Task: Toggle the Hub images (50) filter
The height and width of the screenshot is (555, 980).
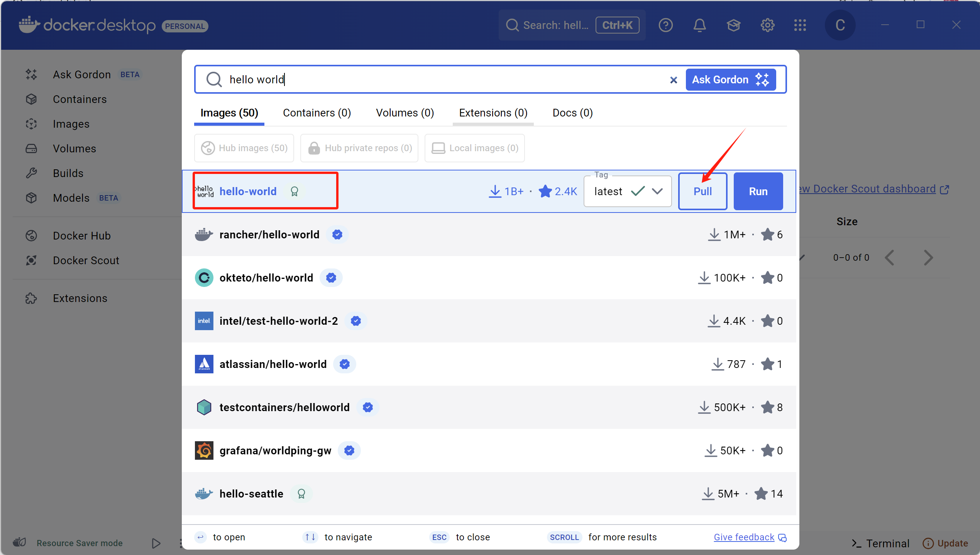Action: pos(244,148)
